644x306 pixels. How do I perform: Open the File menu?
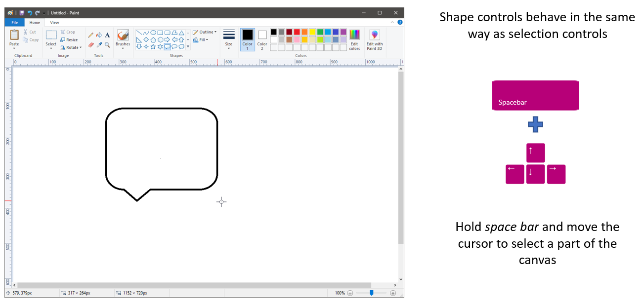tap(14, 22)
